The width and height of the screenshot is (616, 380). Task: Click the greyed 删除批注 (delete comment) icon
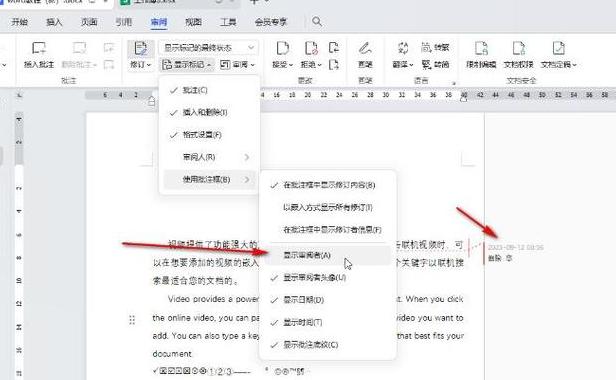click(79, 49)
